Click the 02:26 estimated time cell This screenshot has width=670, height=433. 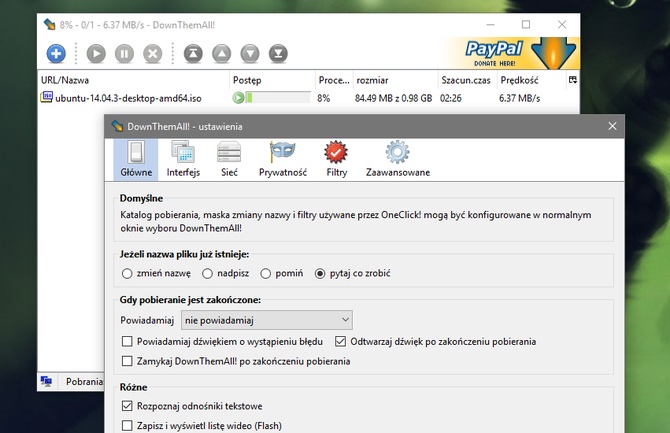[x=451, y=98]
